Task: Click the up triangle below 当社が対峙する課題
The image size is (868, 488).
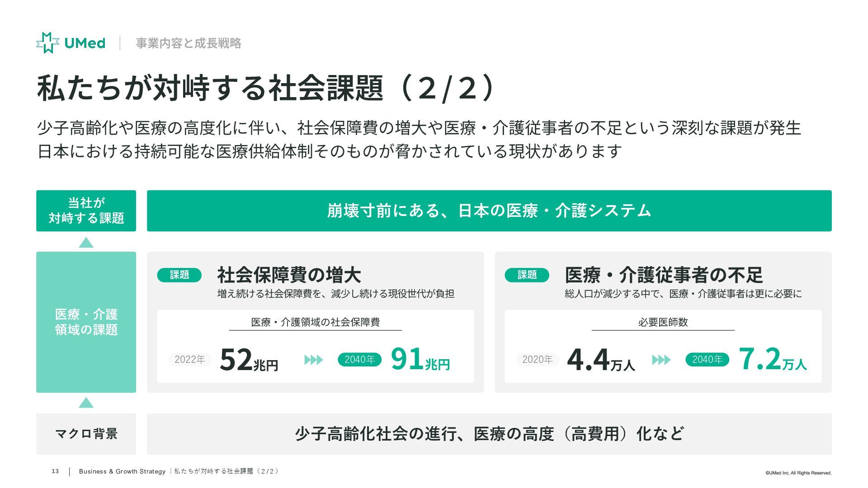Action: pyautogui.click(x=86, y=243)
